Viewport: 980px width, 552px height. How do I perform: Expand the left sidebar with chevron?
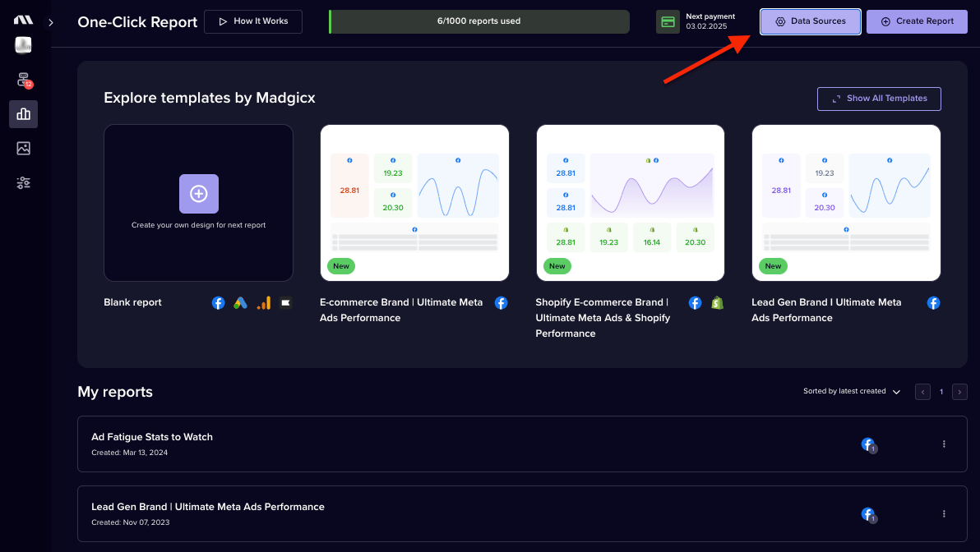(51, 22)
